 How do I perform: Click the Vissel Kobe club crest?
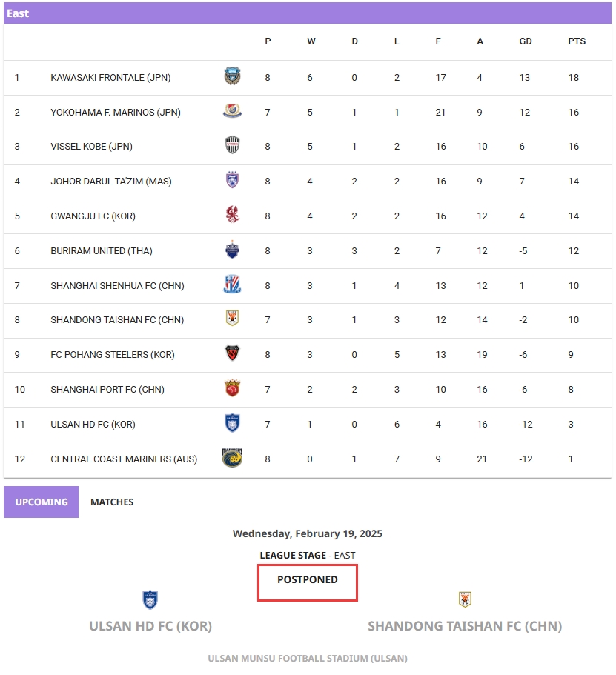[x=232, y=145]
